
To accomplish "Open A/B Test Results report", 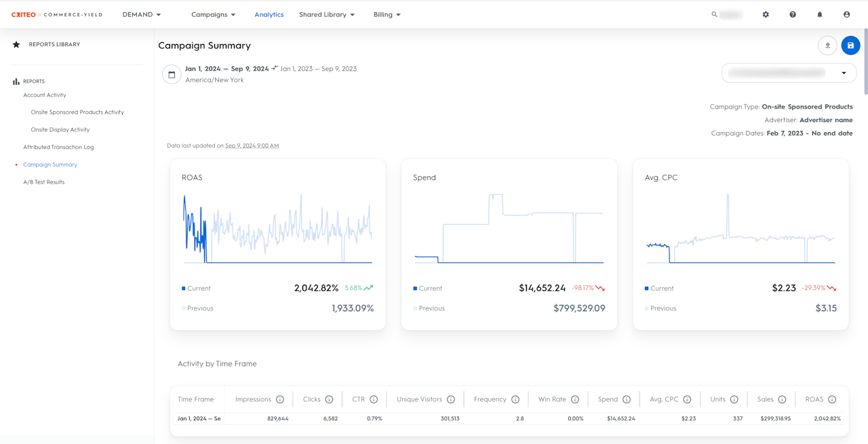I will click(x=44, y=182).
